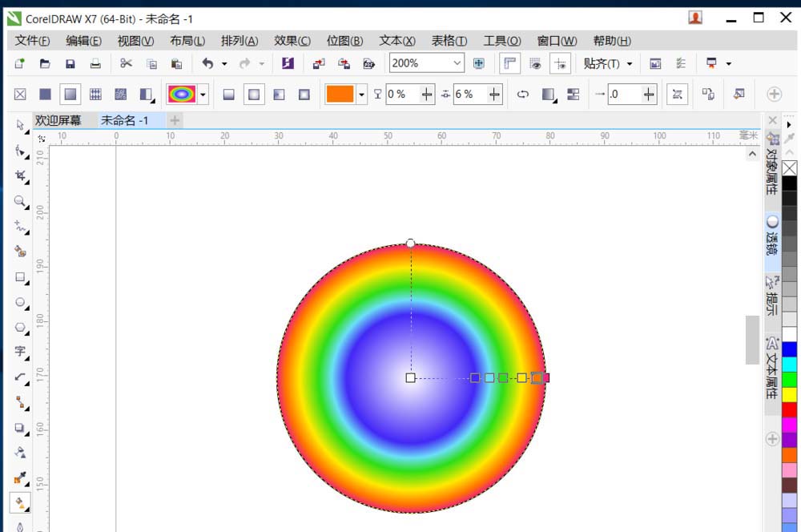Open the 位图 menu
The width and height of the screenshot is (801, 532).
tap(346, 40)
